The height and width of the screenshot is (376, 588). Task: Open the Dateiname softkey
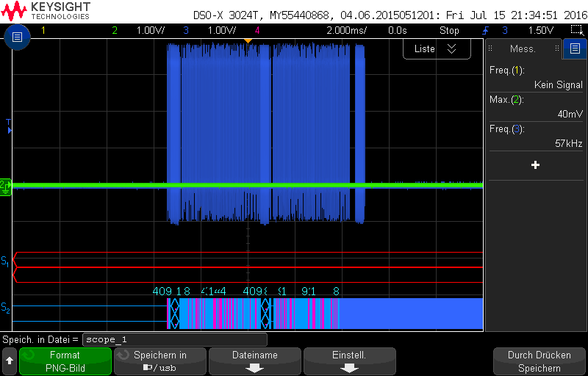tap(254, 361)
